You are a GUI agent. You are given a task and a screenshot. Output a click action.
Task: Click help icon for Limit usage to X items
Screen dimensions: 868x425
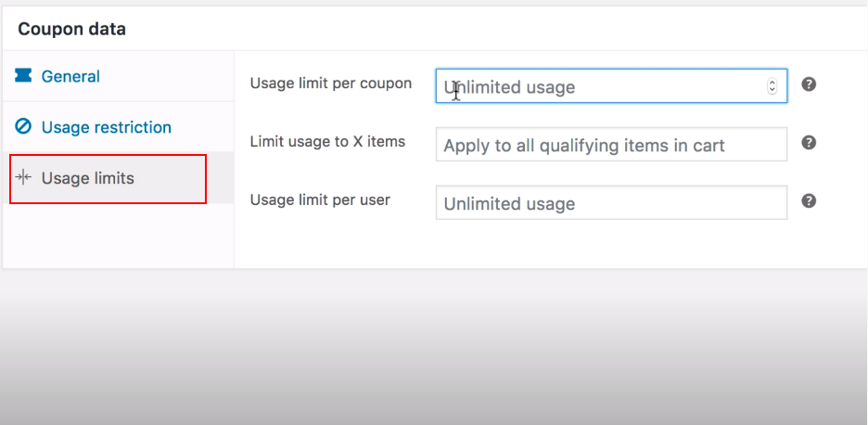(x=809, y=143)
